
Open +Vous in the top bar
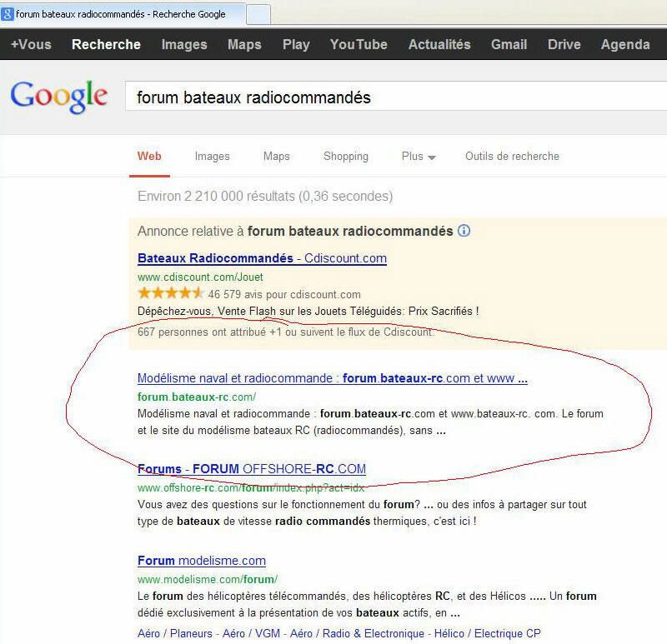[31, 44]
